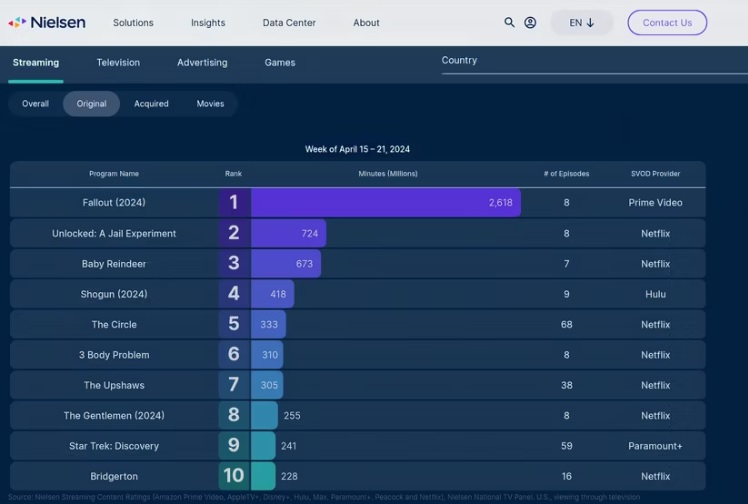Click the 16 episodes value for Bridgerton
The width and height of the screenshot is (748, 504).
[566, 476]
